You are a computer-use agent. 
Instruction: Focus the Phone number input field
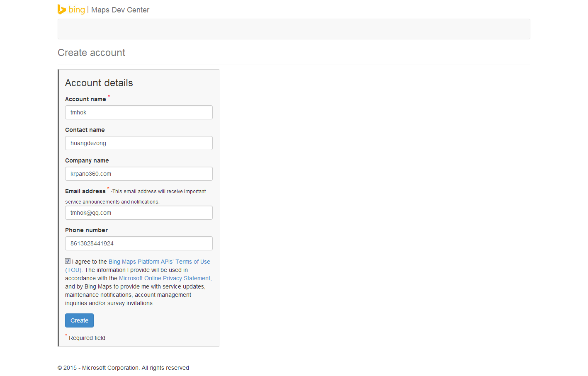[x=138, y=243]
